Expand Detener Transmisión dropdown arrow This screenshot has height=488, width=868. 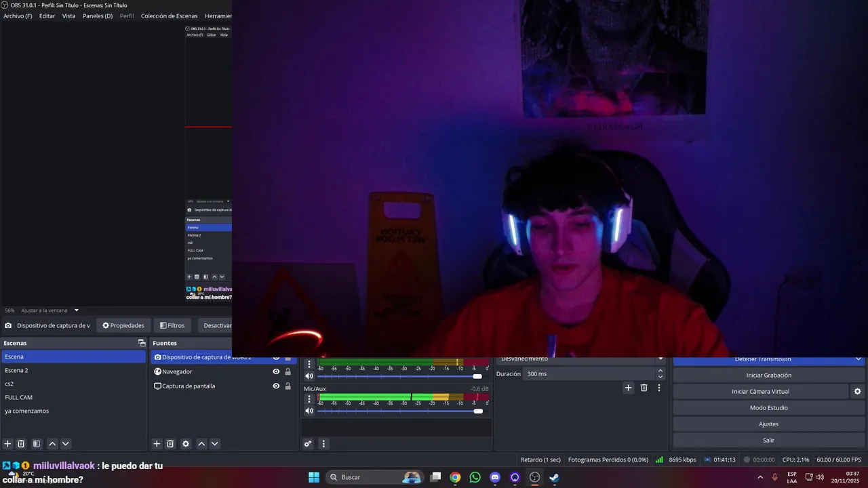859,359
